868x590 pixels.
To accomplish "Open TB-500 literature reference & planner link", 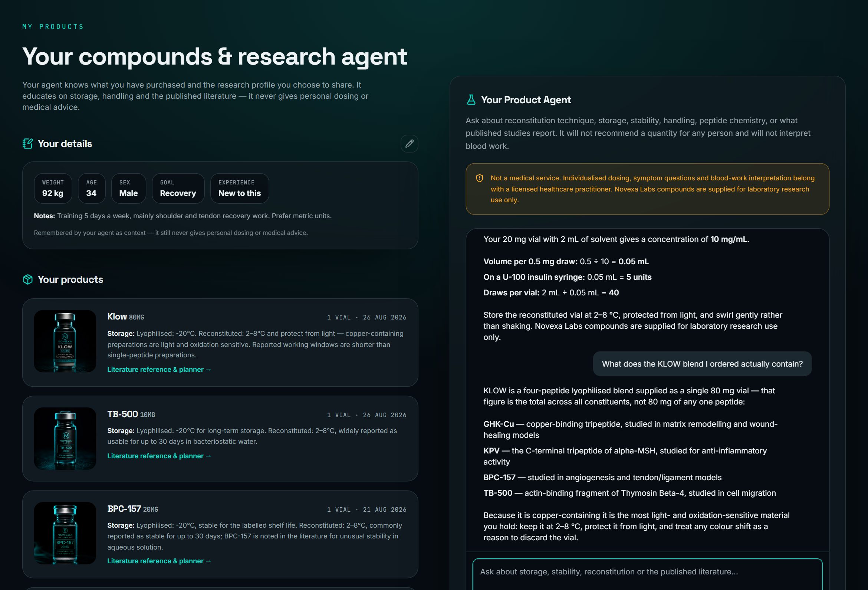I will [x=160, y=456].
